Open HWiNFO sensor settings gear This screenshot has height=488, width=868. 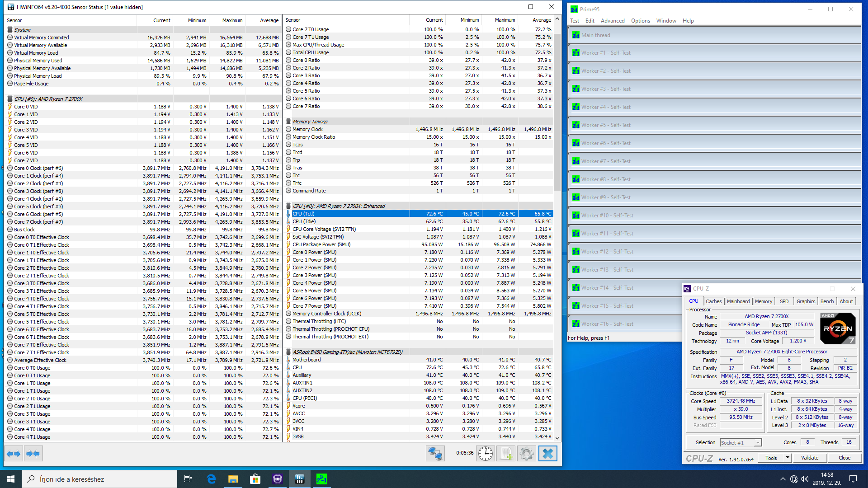tap(526, 454)
